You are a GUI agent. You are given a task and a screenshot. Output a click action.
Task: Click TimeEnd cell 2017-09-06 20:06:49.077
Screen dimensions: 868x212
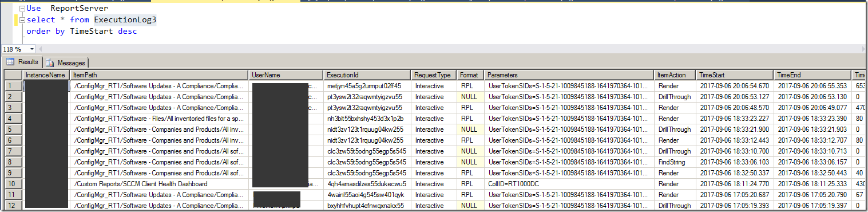coord(813,108)
